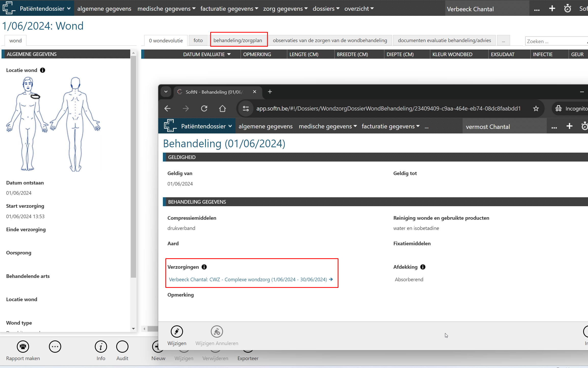
Task: Click the info icon next to Verzorgingen
Action: click(x=204, y=267)
